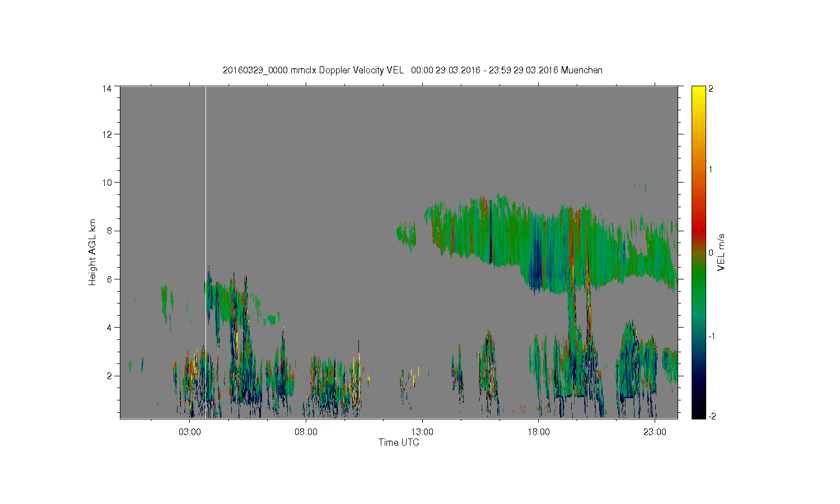Click the colorbar value label 0
Image resolution: width=840 pixels, height=504 pixels.
(711, 253)
